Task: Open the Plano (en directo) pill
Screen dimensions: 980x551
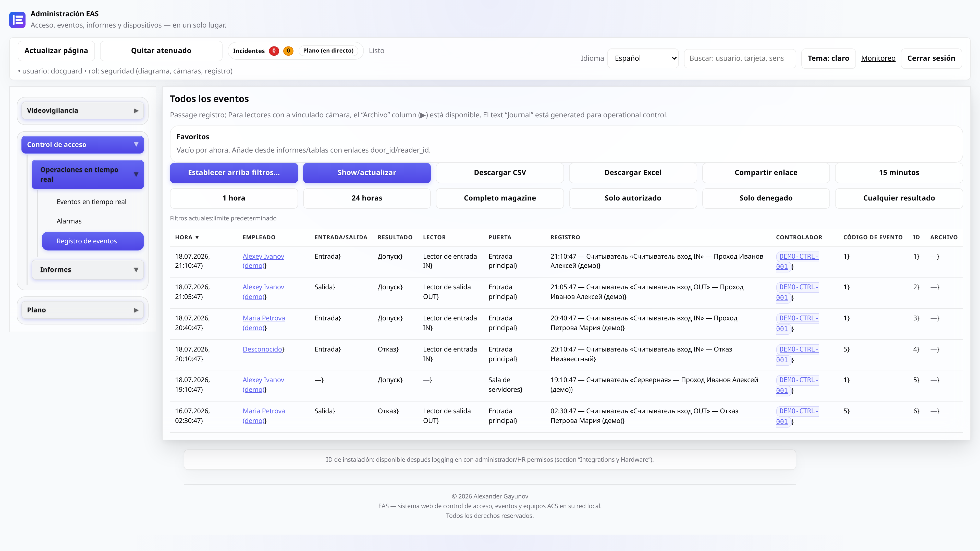Action: 328,51
